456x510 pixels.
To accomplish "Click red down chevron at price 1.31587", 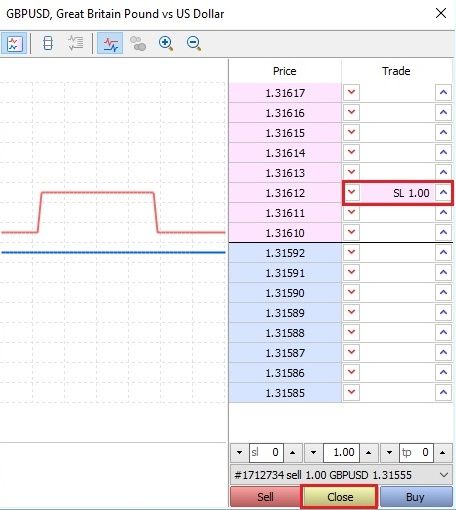I will (351, 352).
